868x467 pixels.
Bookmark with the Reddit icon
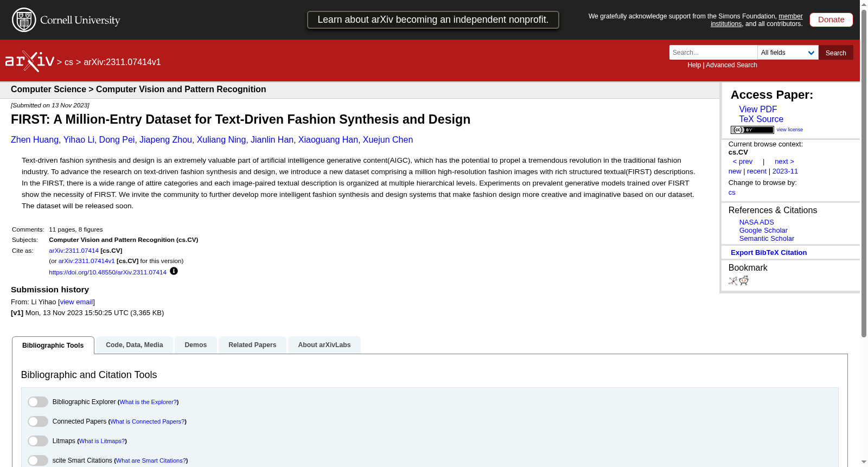744,280
